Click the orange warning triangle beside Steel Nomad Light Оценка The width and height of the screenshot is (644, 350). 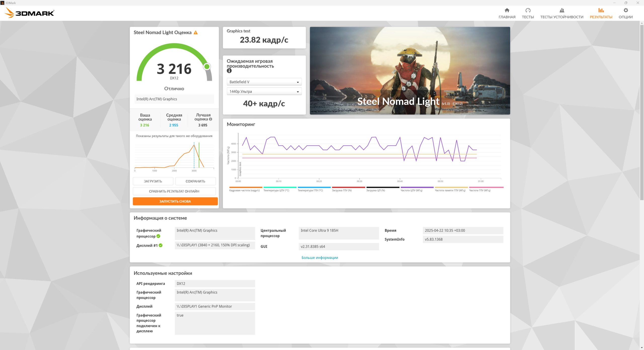tap(195, 32)
